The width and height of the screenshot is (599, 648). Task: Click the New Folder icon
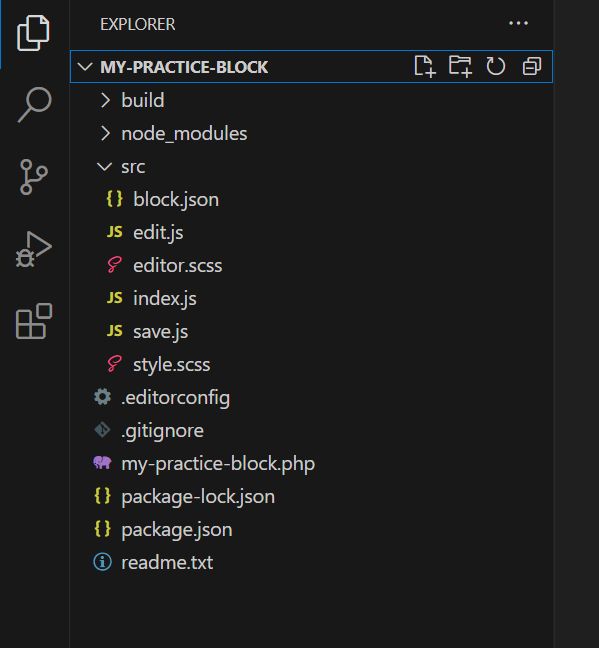(x=460, y=66)
